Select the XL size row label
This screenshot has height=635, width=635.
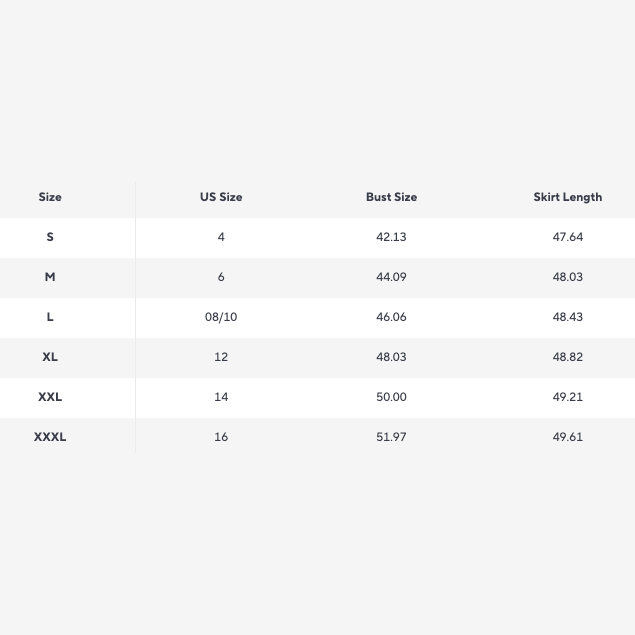pyautogui.click(x=50, y=357)
